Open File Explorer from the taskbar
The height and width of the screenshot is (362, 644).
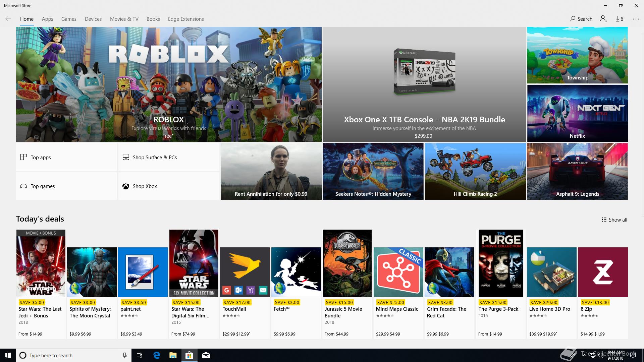click(x=173, y=355)
